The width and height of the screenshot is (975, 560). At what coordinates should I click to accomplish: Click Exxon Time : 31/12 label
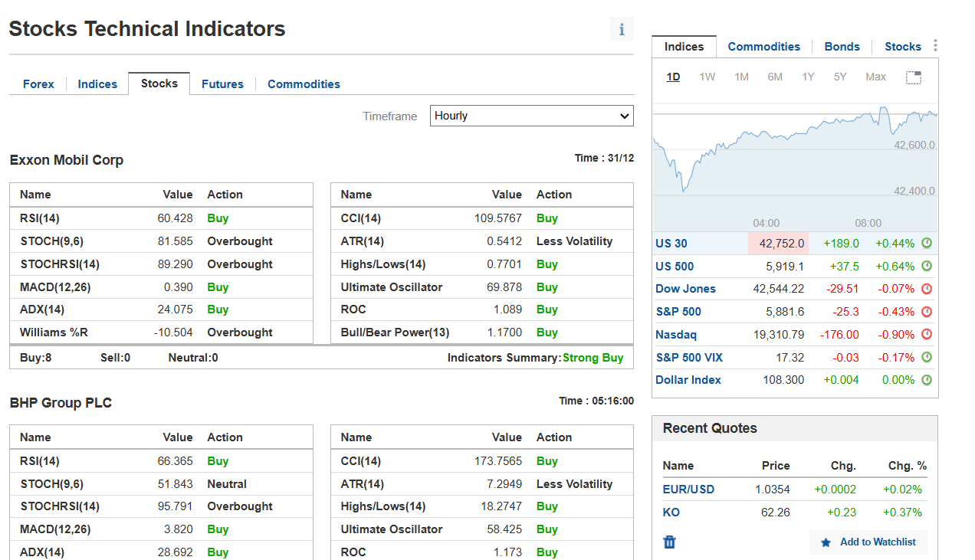(x=605, y=158)
